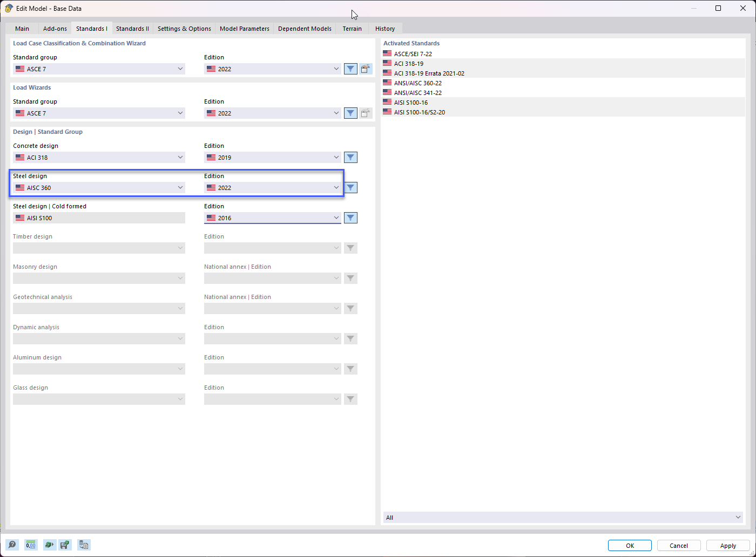Viewport: 756px width, 557px height.
Task: Open the Model Parameters tab
Action: pos(245,29)
